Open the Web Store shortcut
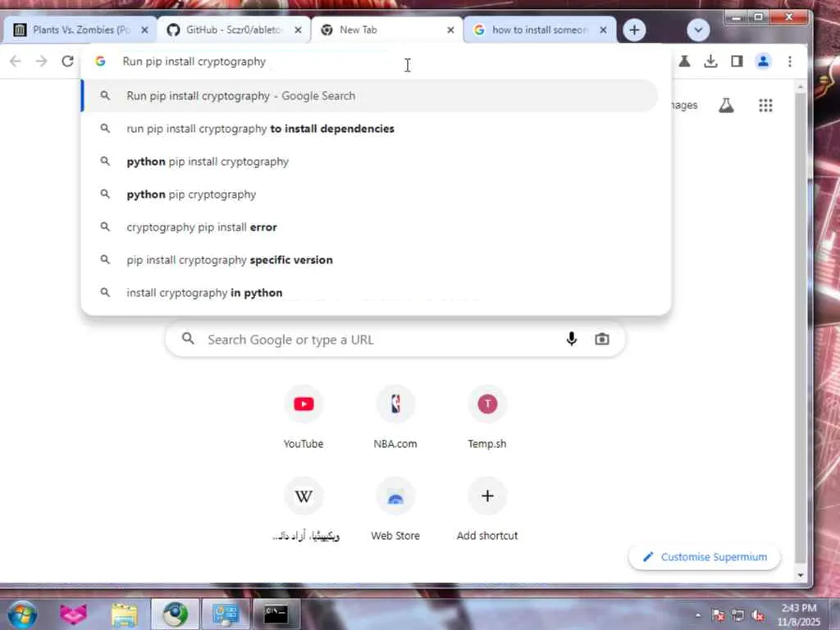Screen dimensions: 840x630 (x=395, y=509)
